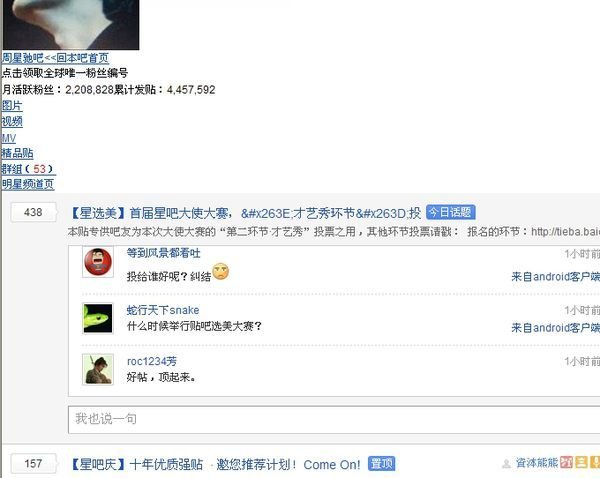Screen dimensions: 600x478
Task: Open the MV section link
Action: tap(9, 138)
